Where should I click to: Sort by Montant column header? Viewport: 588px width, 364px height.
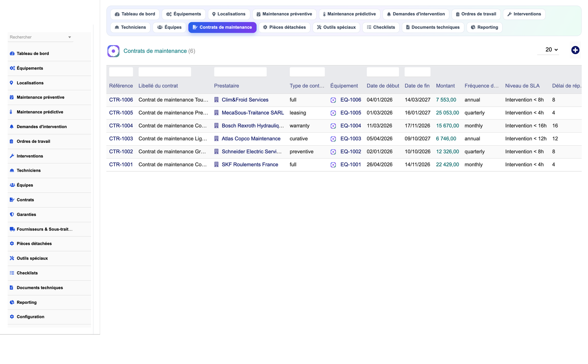445,86
